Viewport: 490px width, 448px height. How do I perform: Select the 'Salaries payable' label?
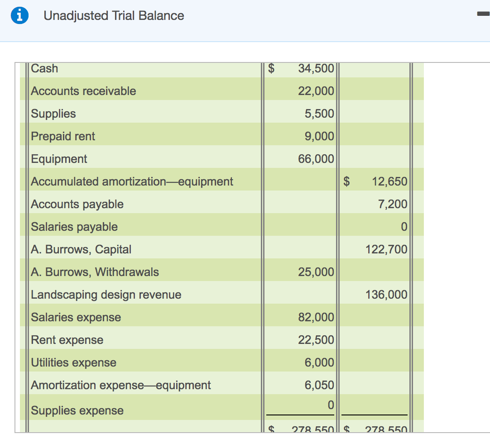tap(74, 227)
